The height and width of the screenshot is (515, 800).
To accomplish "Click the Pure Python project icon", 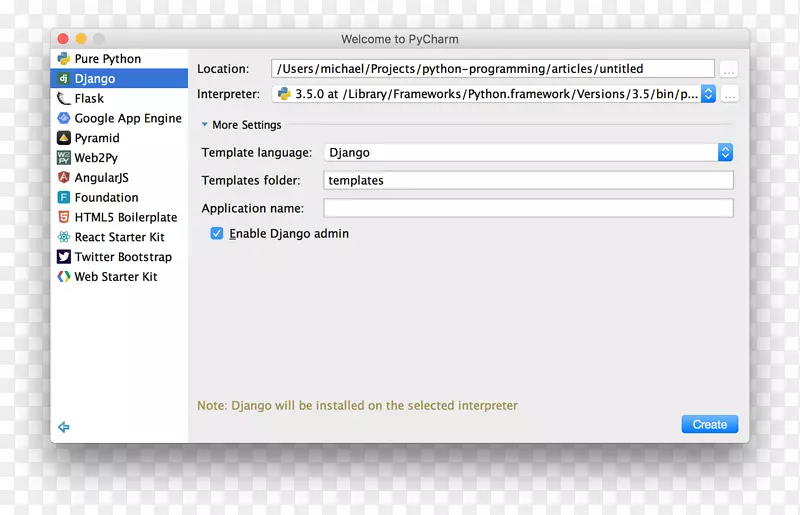I will tap(63, 59).
